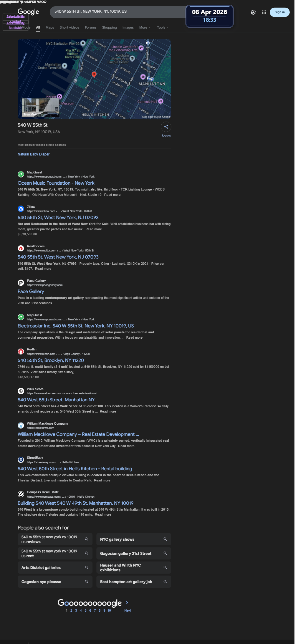Open the Tools dropdown
Screen dimensions: 298x644
click(x=163, y=27)
